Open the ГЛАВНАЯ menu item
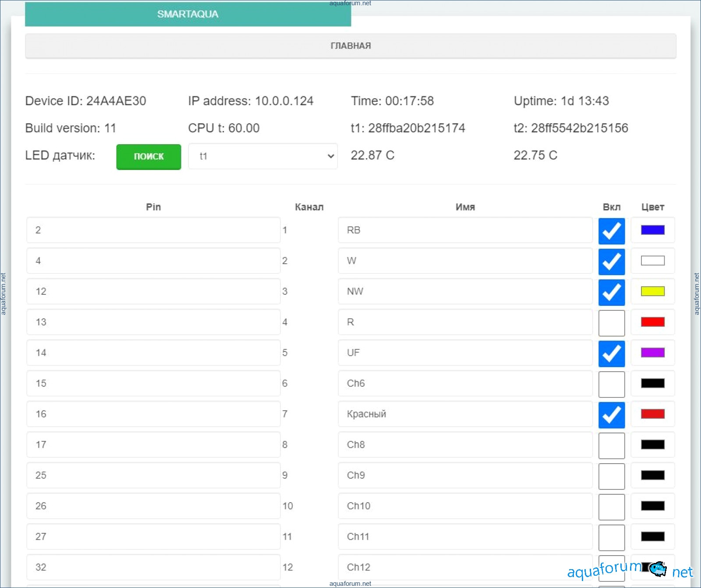Screen dimensions: 701x588 [350, 46]
